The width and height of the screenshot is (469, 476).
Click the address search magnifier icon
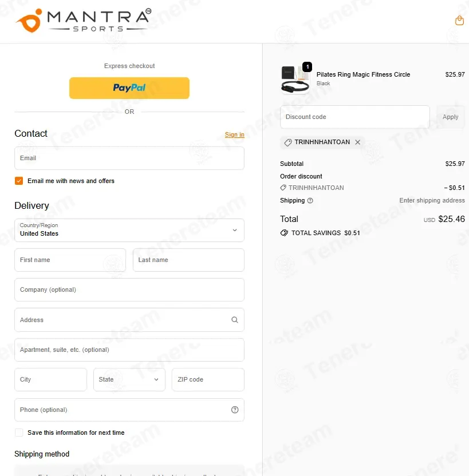pyautogui.click(x=235, y=320)
